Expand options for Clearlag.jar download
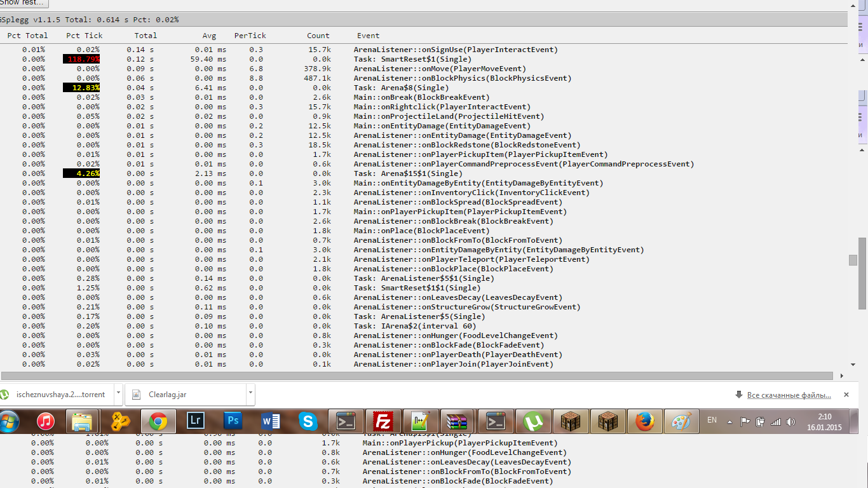Image resolution: width=868 pixels, height=488 pixels. 250,395
